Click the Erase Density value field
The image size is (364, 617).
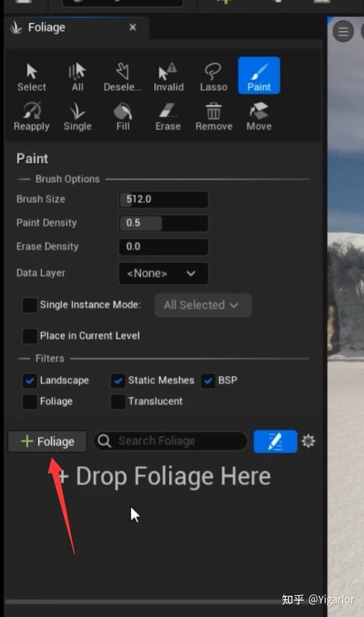(x=164, y=246)
